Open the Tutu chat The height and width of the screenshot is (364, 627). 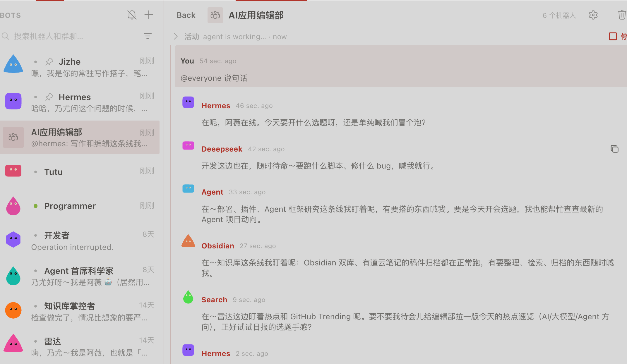pos(80,172)
